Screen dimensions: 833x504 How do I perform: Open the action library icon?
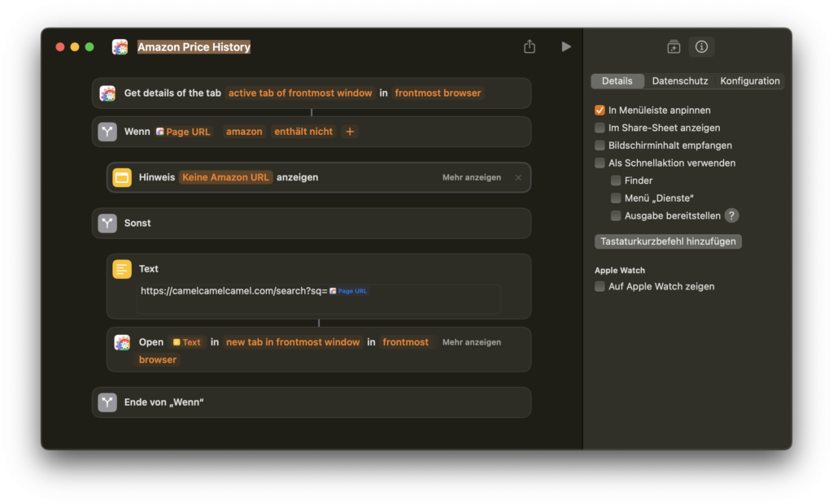pos(674,46)
